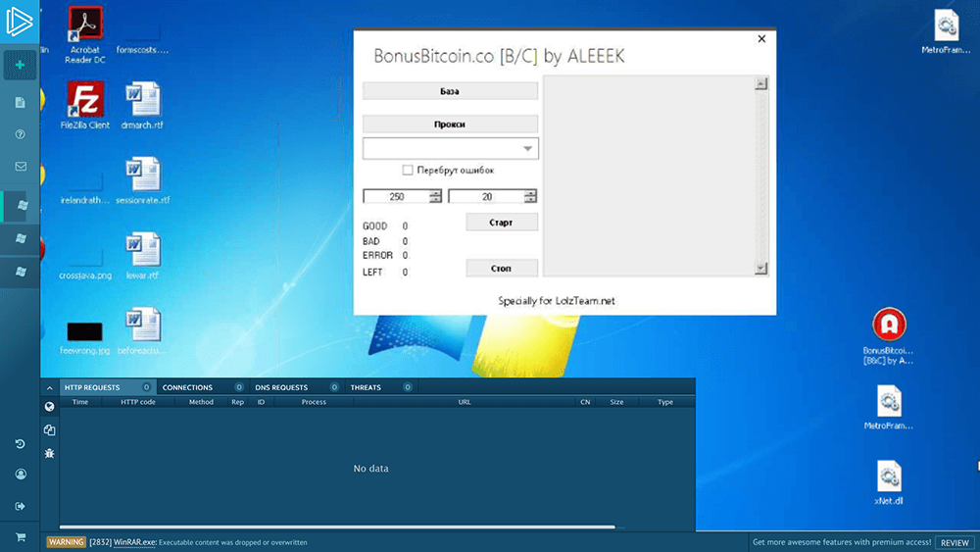The width and height of the screenshot is (980, 552).
Task: Click the Size column header
Action: click(616, 402)
